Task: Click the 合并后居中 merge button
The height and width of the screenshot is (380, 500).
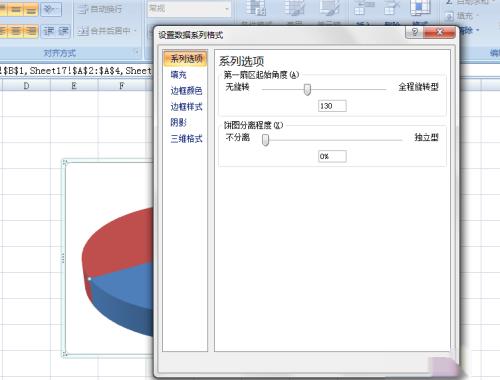Action: (x=104, y=31)
